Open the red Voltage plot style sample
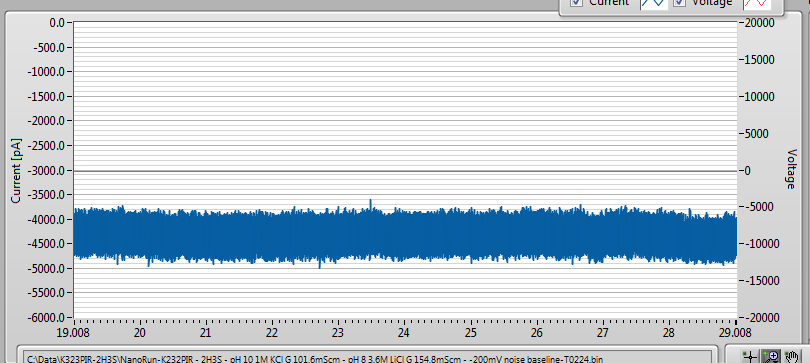Screen dimensions: 810x363 coord(756,4)
